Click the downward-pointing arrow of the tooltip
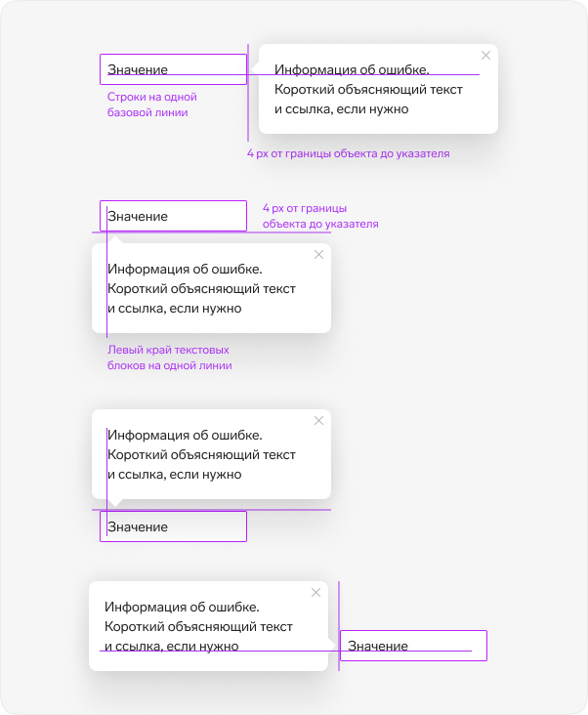Image resolution: width=588 pixels, height=715 pixels. tap(115, 502)
